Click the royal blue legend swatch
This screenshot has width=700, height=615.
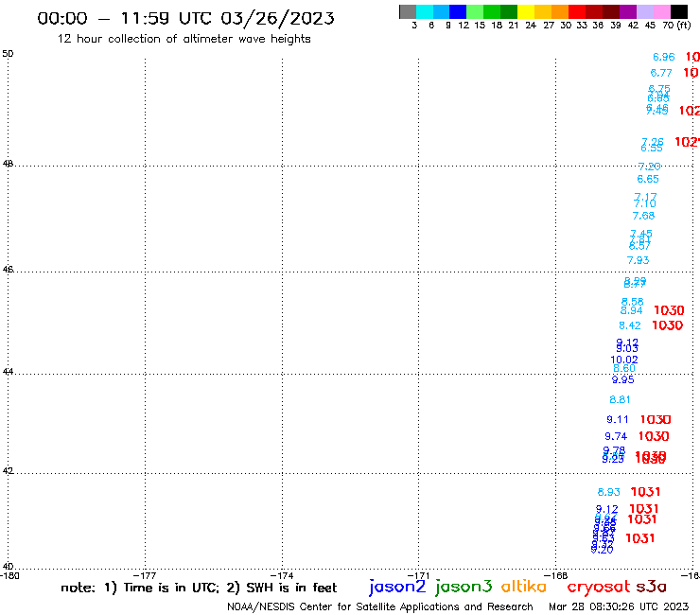click(x=458, y=11)
